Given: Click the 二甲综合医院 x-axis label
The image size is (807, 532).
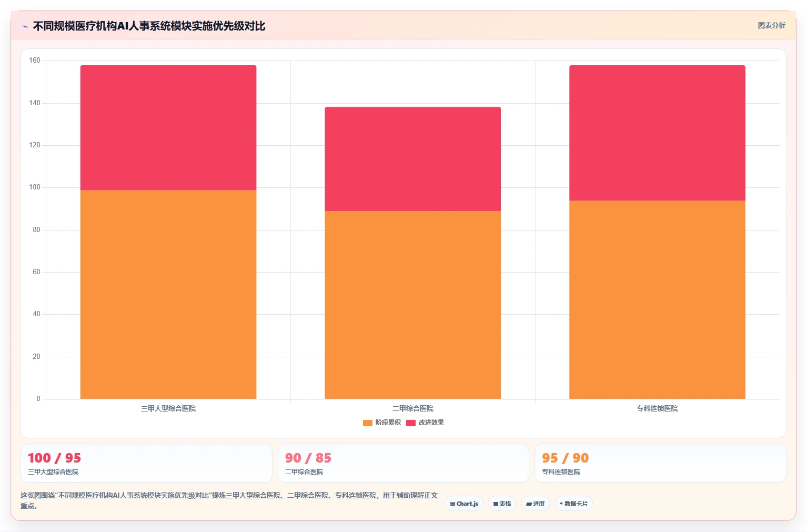Looking at the screenshot, I should pos(413,408).
